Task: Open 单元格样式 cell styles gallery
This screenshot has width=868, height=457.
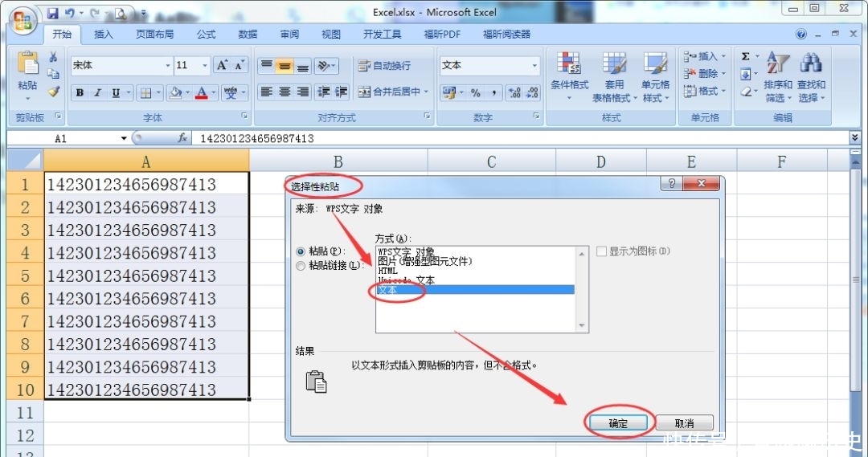Action: (656, 77)
